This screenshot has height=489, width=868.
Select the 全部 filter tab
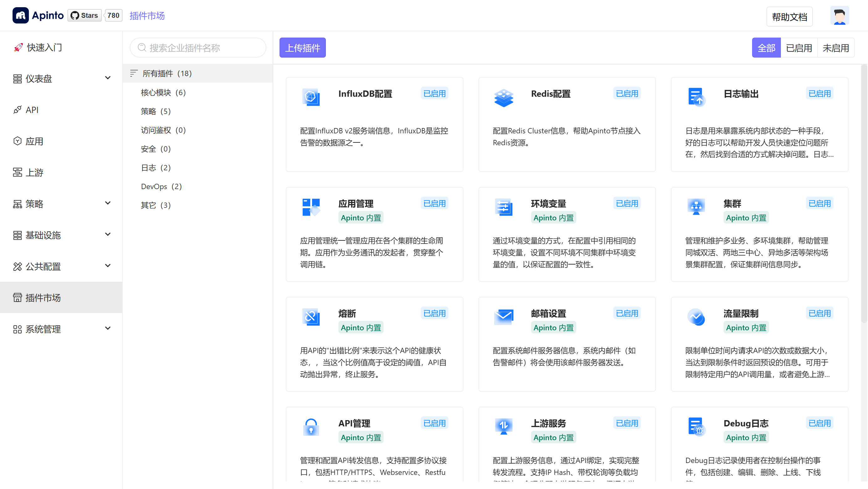(x=766, y=48)
